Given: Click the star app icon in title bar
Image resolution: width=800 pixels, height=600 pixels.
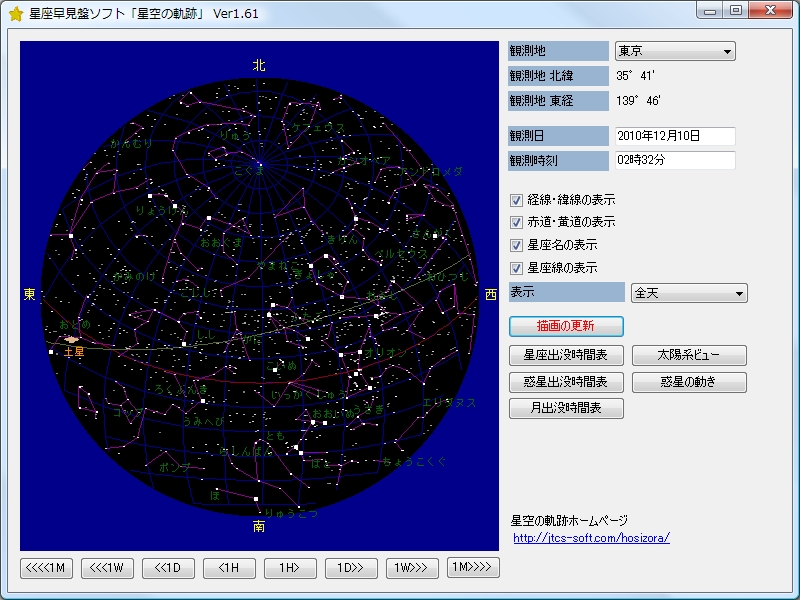Looking at the screenshot, I should [x=16, y=14].
